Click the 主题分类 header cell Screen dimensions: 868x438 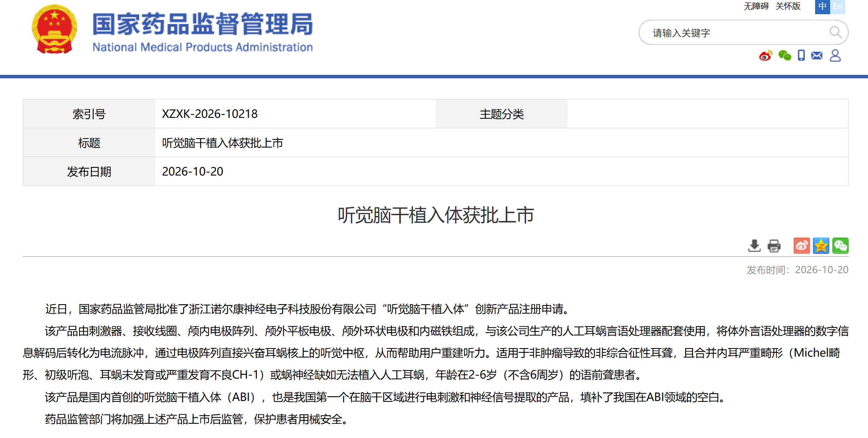coord(502,114)
